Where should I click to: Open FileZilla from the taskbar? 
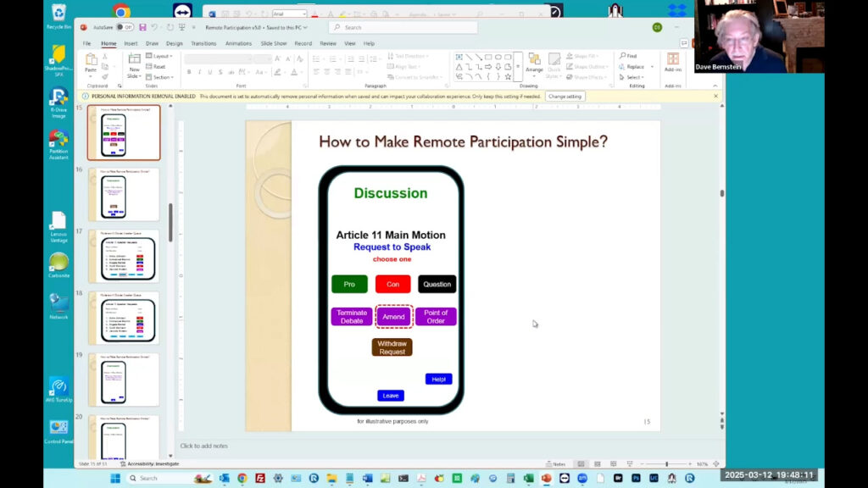tap(260, 478)
